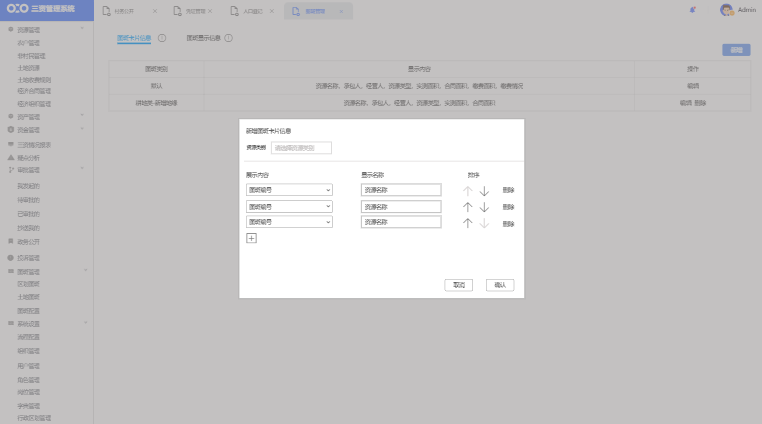This screenshot has height=424, width=762.
Task: Click the up arrow on third row
Action: point(467,222)
